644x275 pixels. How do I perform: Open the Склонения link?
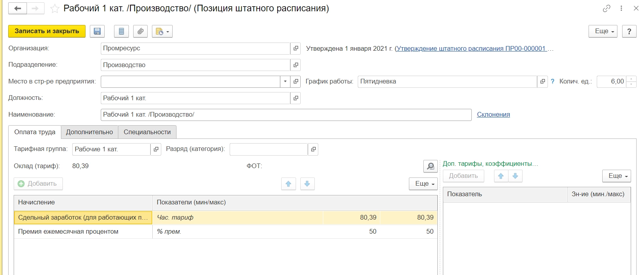tap(493, 115)
